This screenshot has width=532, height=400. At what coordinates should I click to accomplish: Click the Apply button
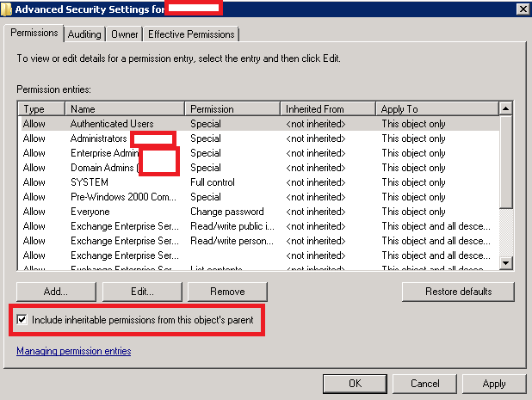[x=494, y=383]
